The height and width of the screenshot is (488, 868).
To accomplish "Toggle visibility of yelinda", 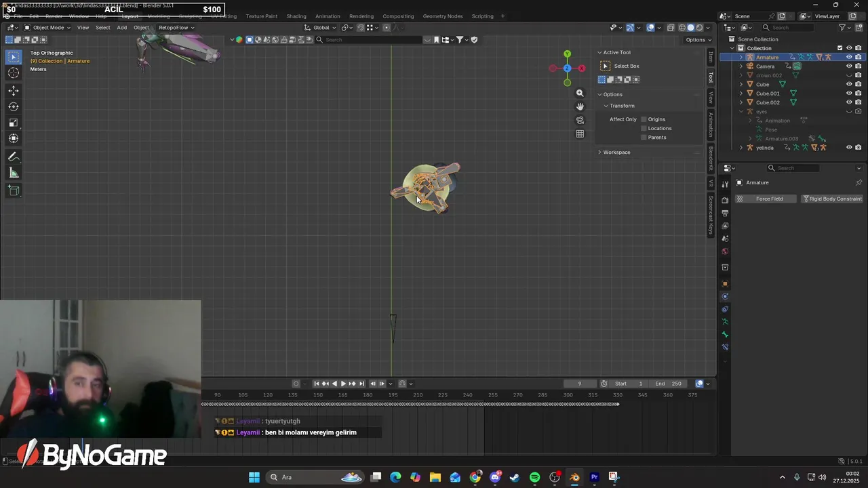I will [849, 147].
